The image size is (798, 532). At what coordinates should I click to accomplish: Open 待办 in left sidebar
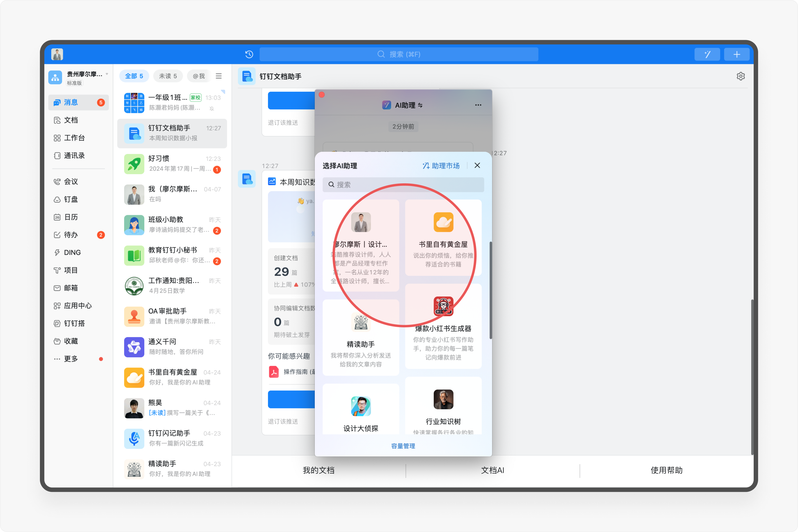pos(78,235)
